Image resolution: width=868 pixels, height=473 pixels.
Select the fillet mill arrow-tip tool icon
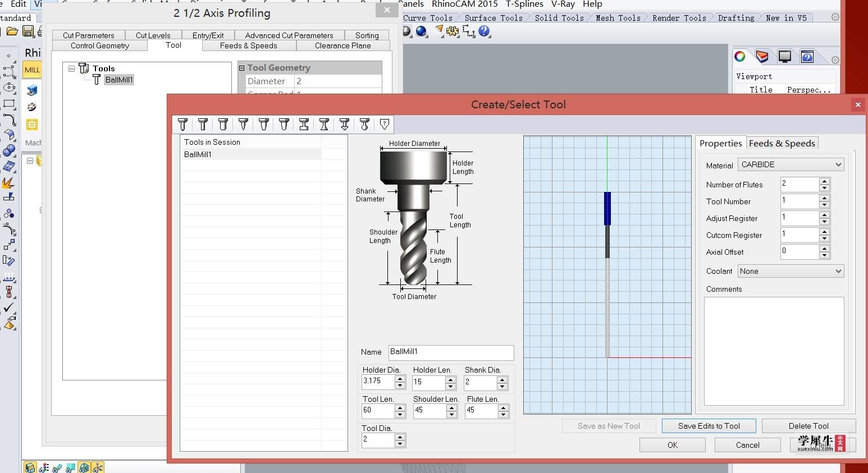(344, 125)
